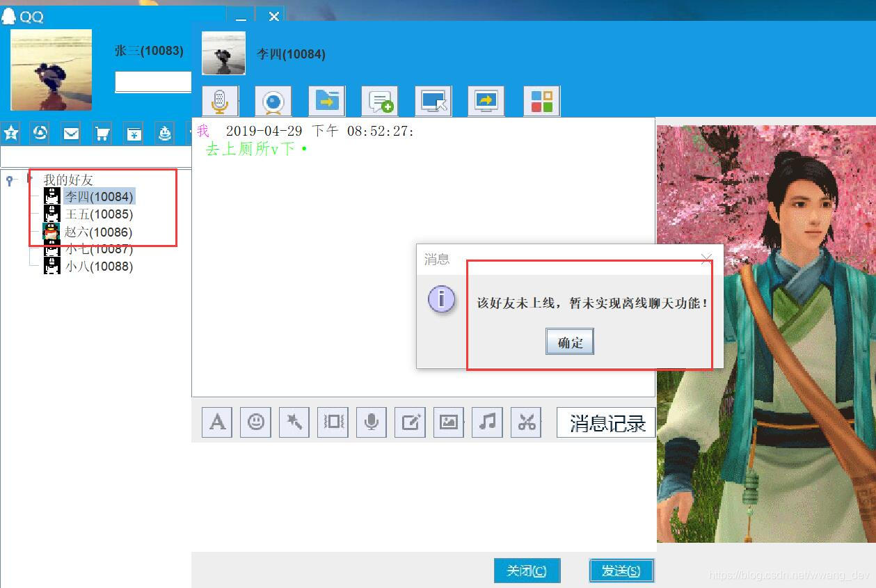The width and height of the screenshot is (876, 588).
Task: Open the swirl browser icon in the QQ panel
Action: (40, 132)
